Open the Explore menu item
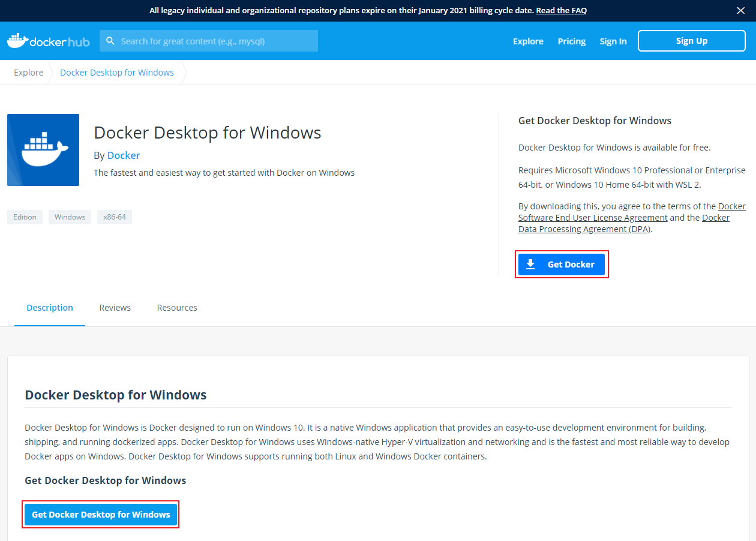The width and height of the screenshot is (756, 541). click(527, 41)
